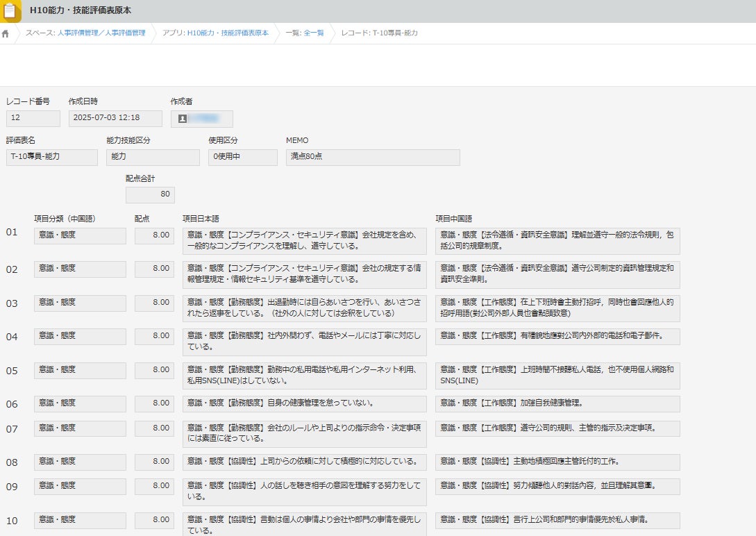The height and width of the screenshot is (536, 756).
Task: Click row 01 score 8.00
Action: pyautogui.click(x=154, y=236)
